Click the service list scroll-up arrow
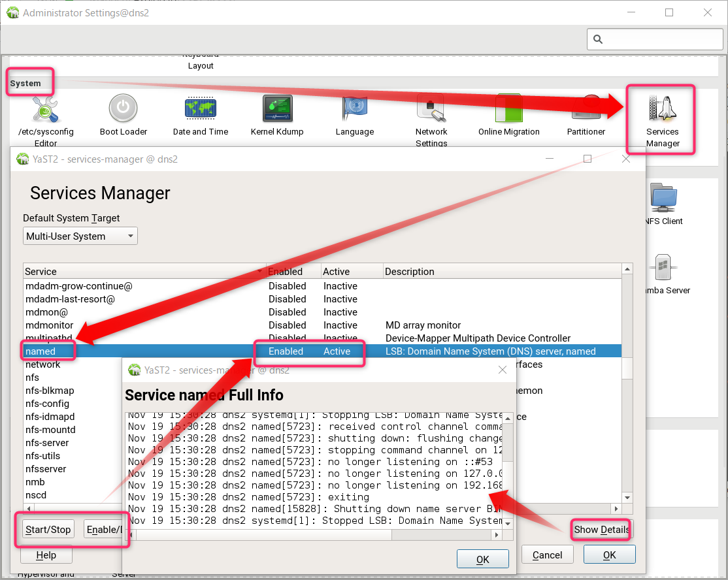Viewport: 728px width, 580px height. 627,269
